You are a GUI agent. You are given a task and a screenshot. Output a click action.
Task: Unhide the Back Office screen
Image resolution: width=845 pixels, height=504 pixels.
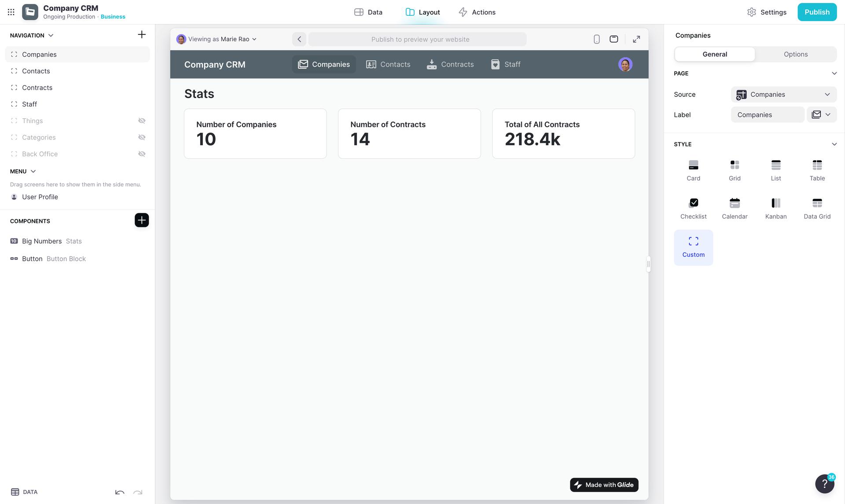click(142, 154)
